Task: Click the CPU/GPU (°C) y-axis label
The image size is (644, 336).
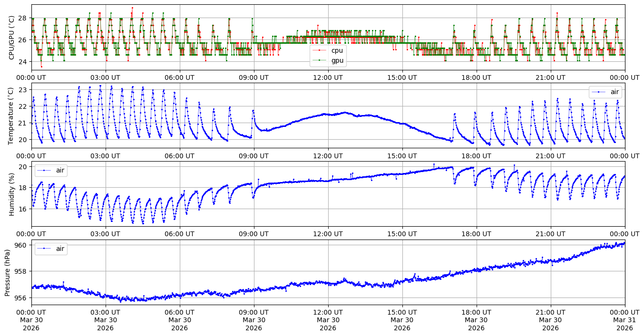Action: point(12,37)
